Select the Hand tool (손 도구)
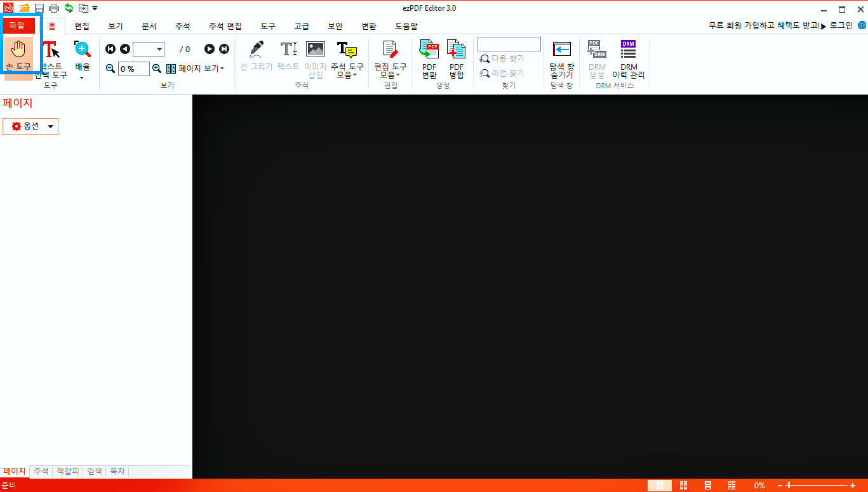Screen dimensions: 868x492 click(19, 55)
